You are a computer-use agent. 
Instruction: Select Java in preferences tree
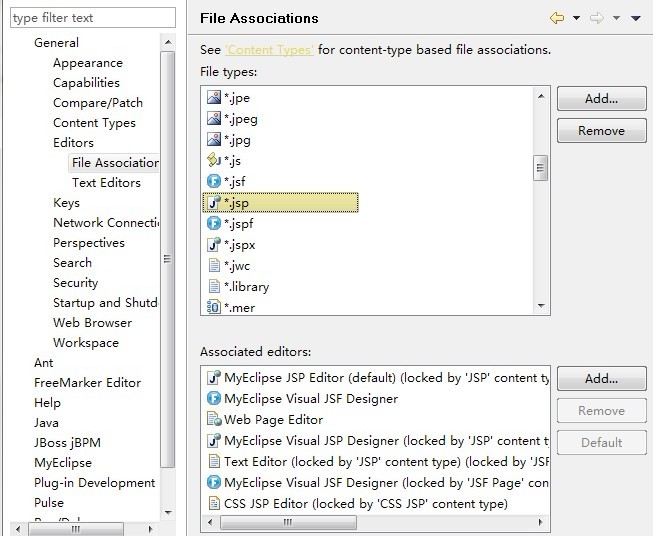(x=46, y=423)
